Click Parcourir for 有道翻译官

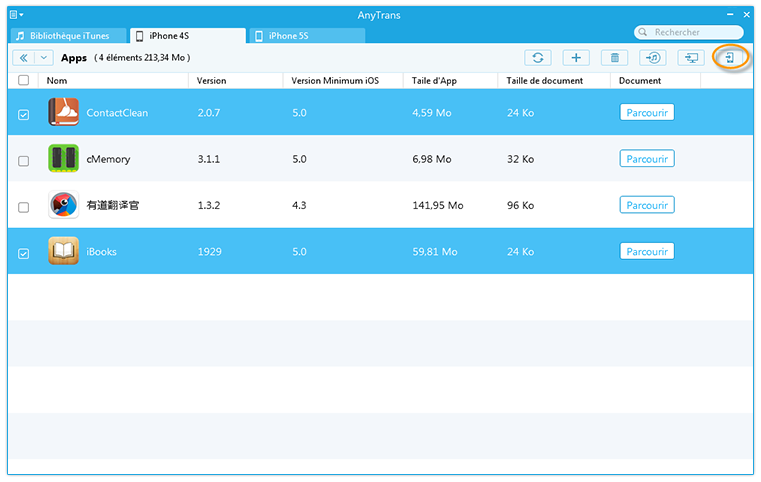coord(647,205)
